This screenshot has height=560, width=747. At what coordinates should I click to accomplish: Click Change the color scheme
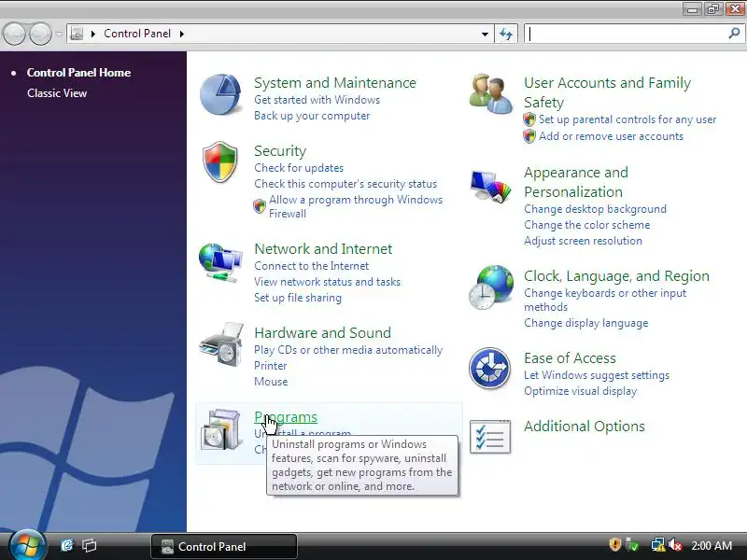[587, 225]
